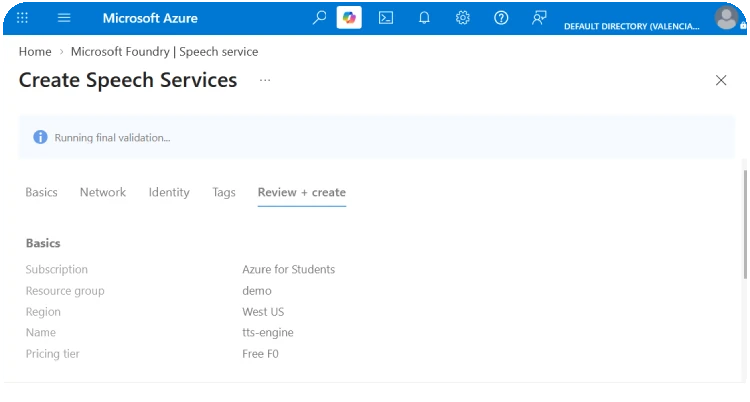
Task: Open the notifications bell
Action: (424, 18)
